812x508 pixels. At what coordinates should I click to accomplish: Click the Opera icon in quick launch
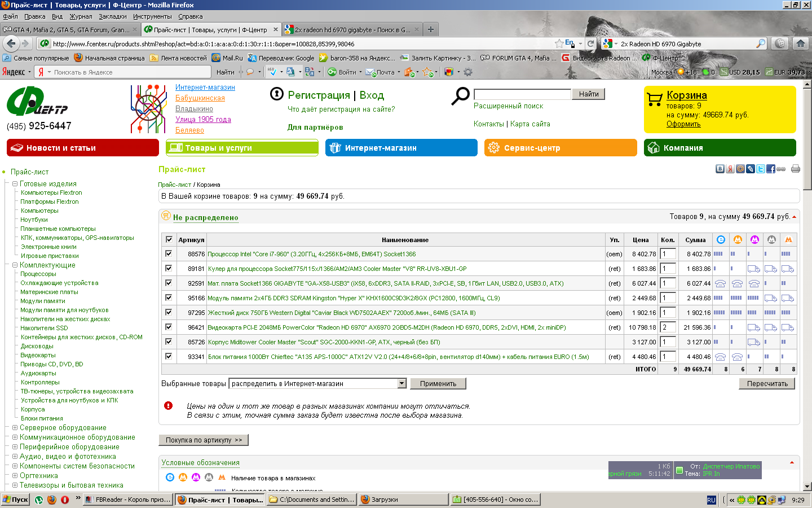(x=65, y=500)
